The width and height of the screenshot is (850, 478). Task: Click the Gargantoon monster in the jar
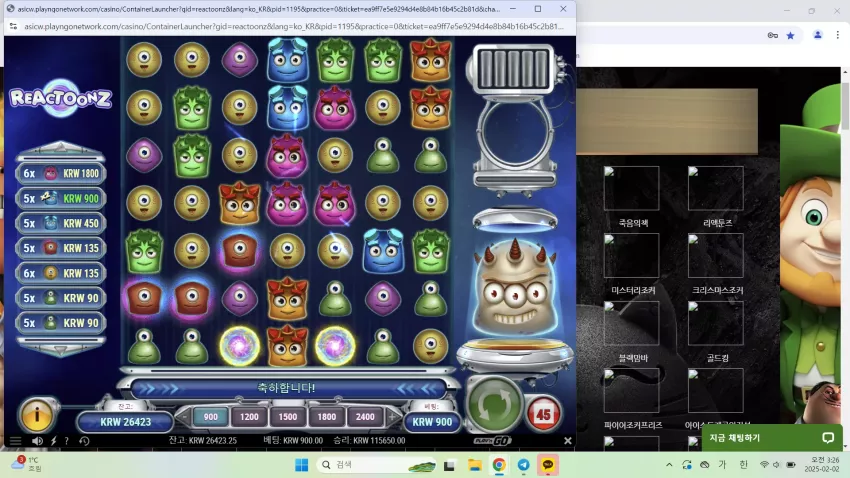coord(514,290)
